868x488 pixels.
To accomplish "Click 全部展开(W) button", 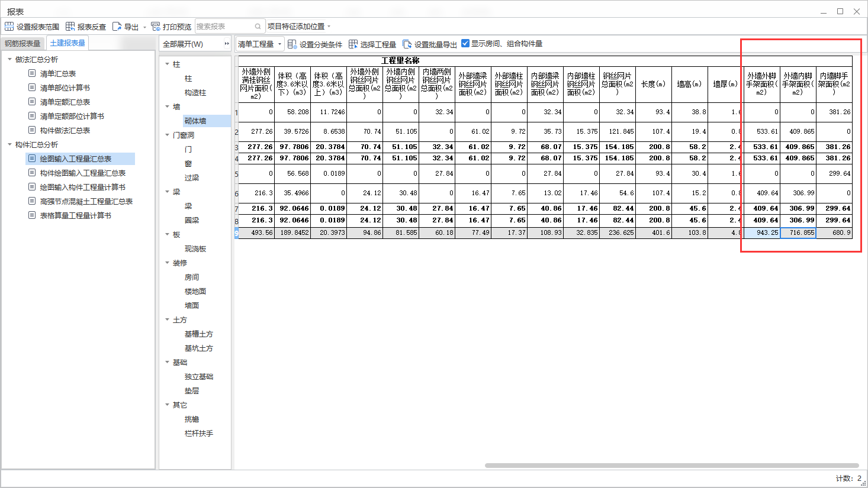I will tap(183, 44).
